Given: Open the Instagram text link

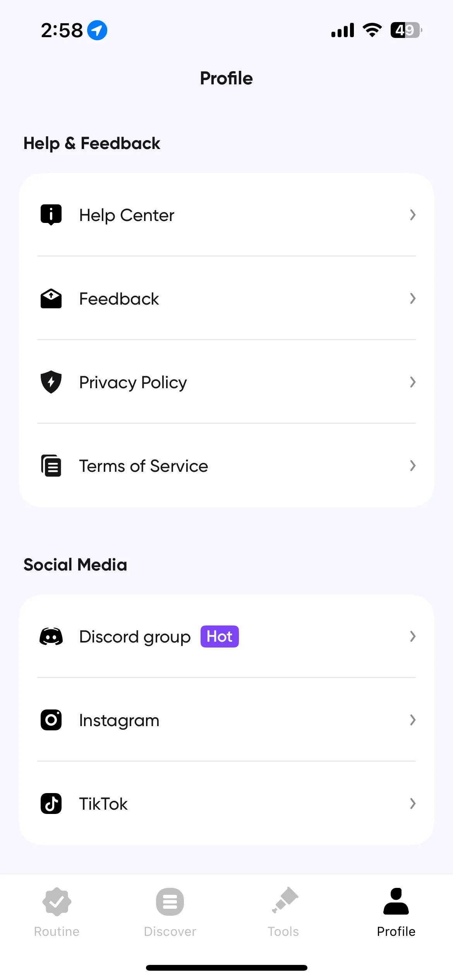Looking at the screenshot, I should [119, 720].
